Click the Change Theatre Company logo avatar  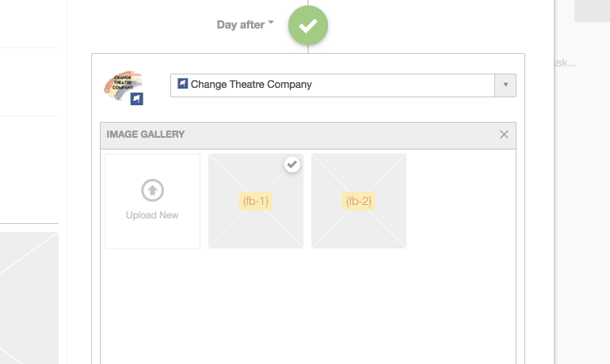(x=121, y=84)
